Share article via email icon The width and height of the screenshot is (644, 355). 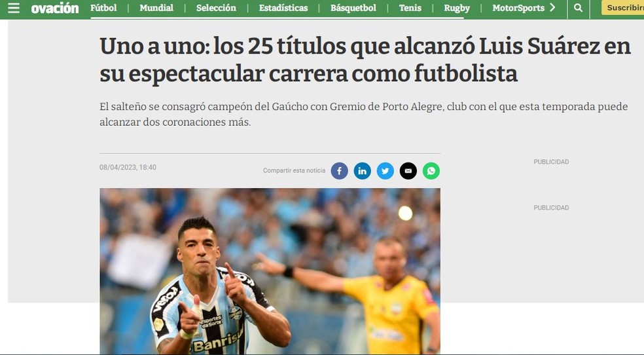tap(408, 171)
